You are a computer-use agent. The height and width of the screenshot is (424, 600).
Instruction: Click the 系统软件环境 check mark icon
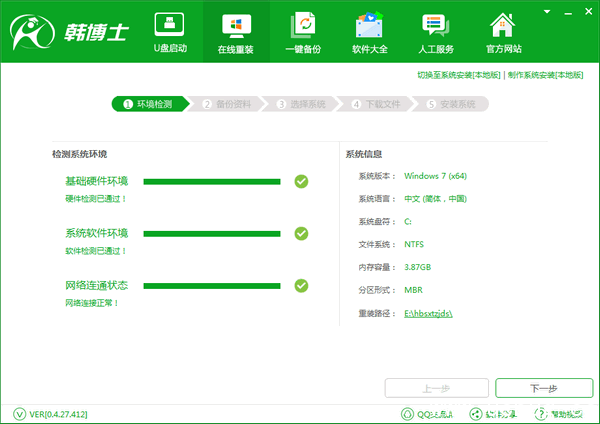pos(302,233)
